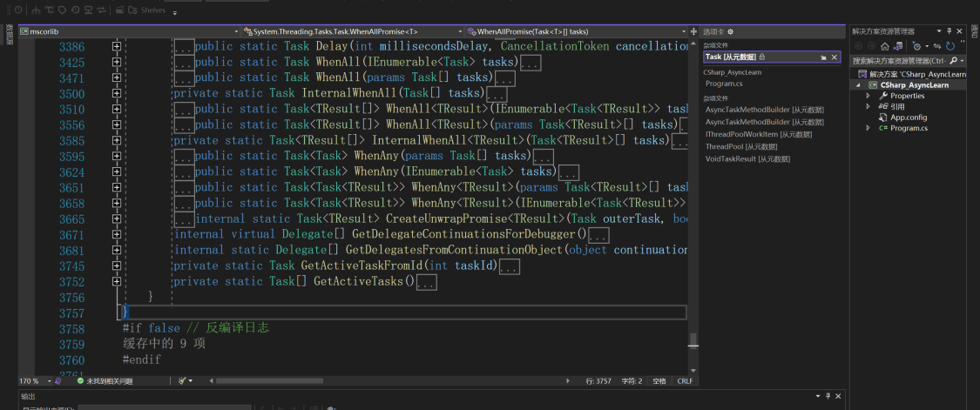Click sync with active document icon
Viewport: 980px width, 410px height.
click(x=938, y=46)
